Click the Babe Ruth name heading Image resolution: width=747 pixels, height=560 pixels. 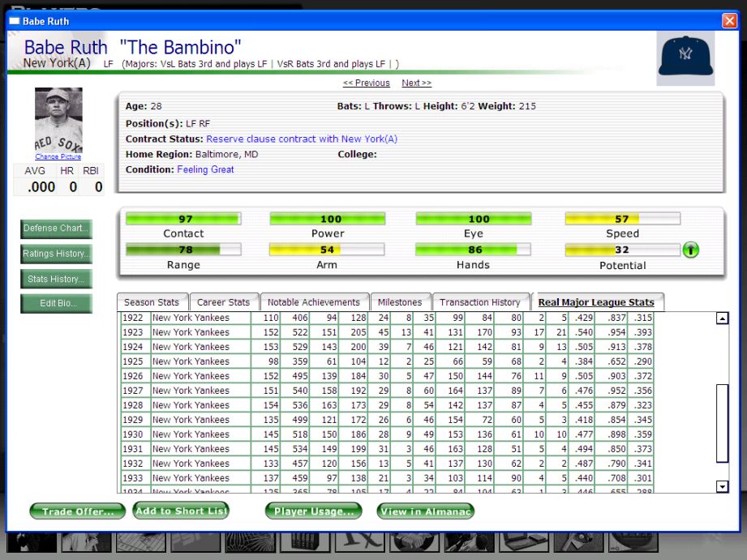pos(66,47)
